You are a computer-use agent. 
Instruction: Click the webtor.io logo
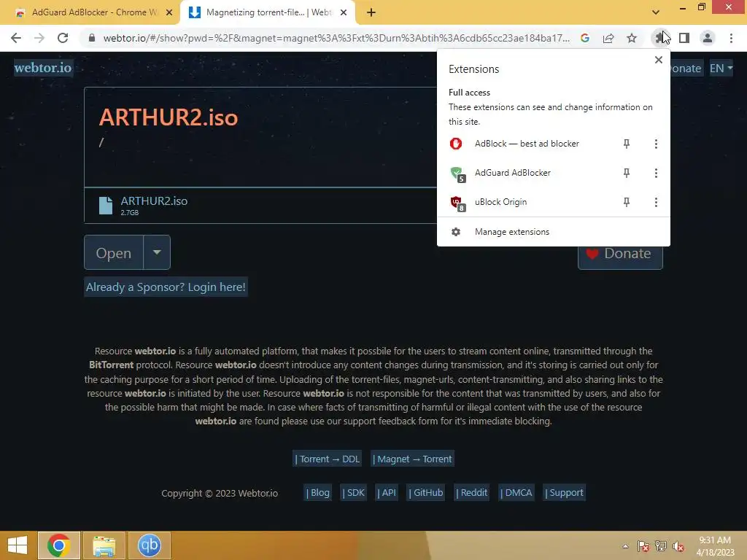pos(43,68)
